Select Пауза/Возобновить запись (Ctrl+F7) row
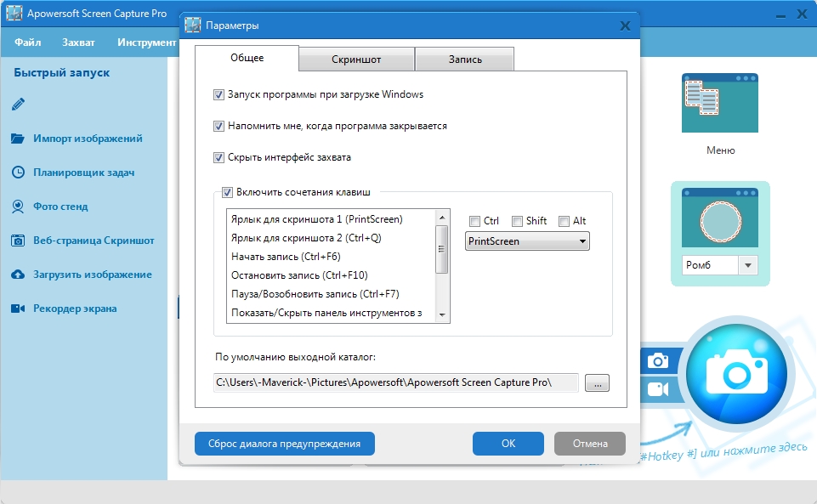The image size is (817, 504). [332, 294]
